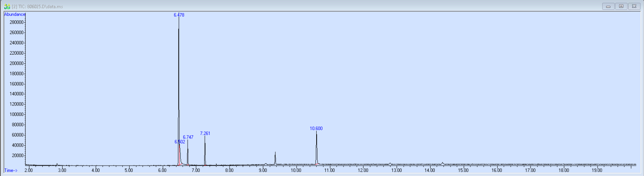Click the 7.00 time axis value

196,170
